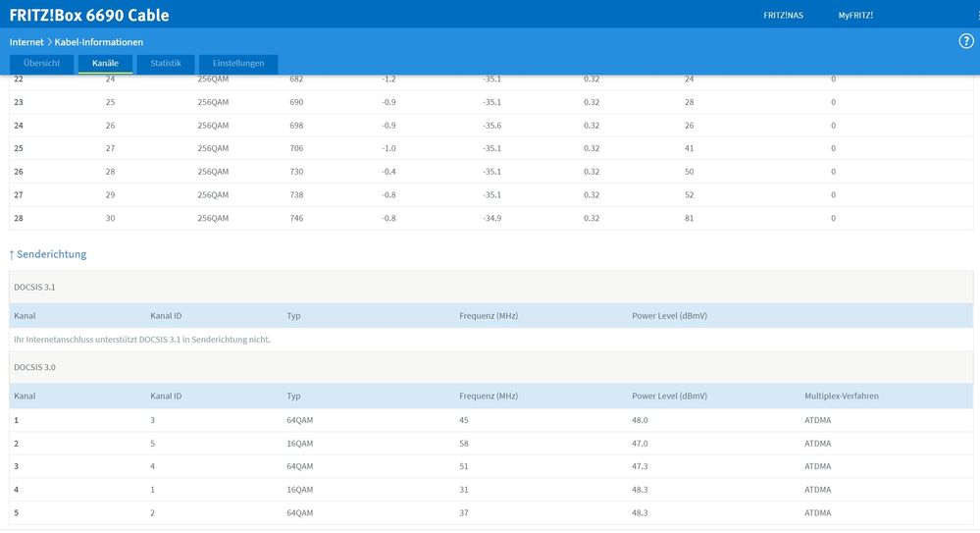Viewport: 980px width, 533px height.
Task: Click power level 48.0 in upstream channel 1
Action: pyautogui.click(x=640, y=420)
